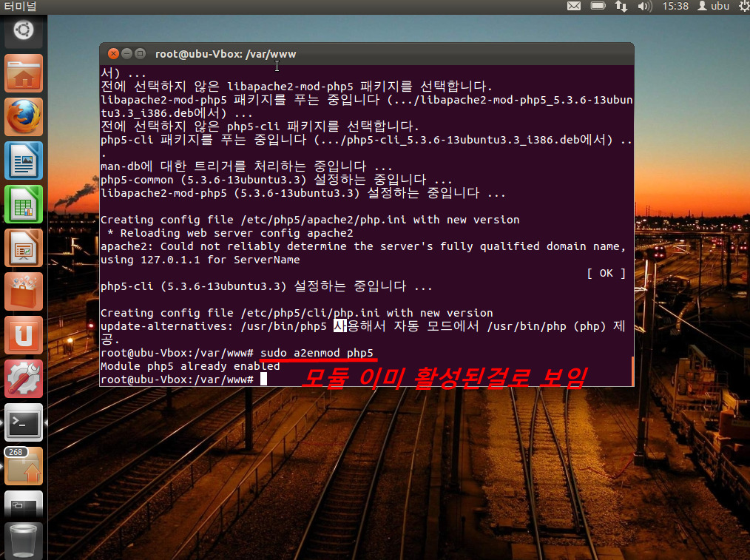
Task: Open the network connections indicator menu
Action: tap(621, 7)
